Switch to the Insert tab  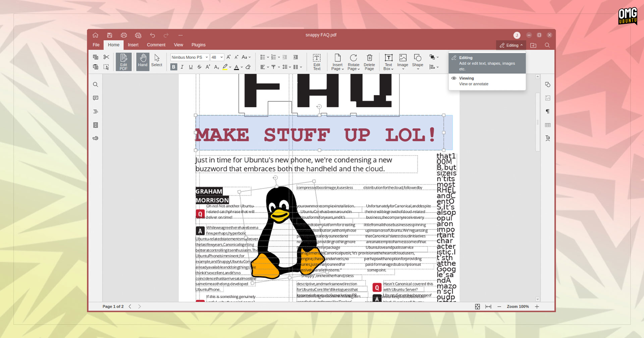click(x=133, y=45)
